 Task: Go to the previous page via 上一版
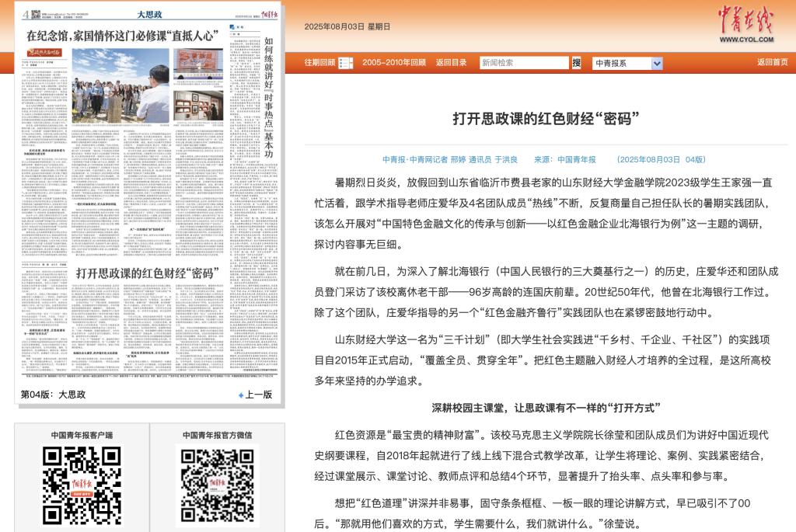(x=256, y=395)
